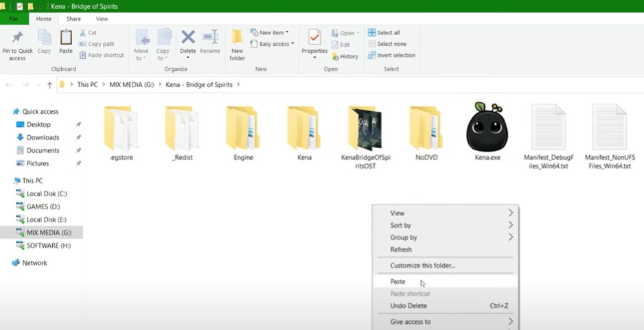Click the Properties icon

click(x=314, y=37)
